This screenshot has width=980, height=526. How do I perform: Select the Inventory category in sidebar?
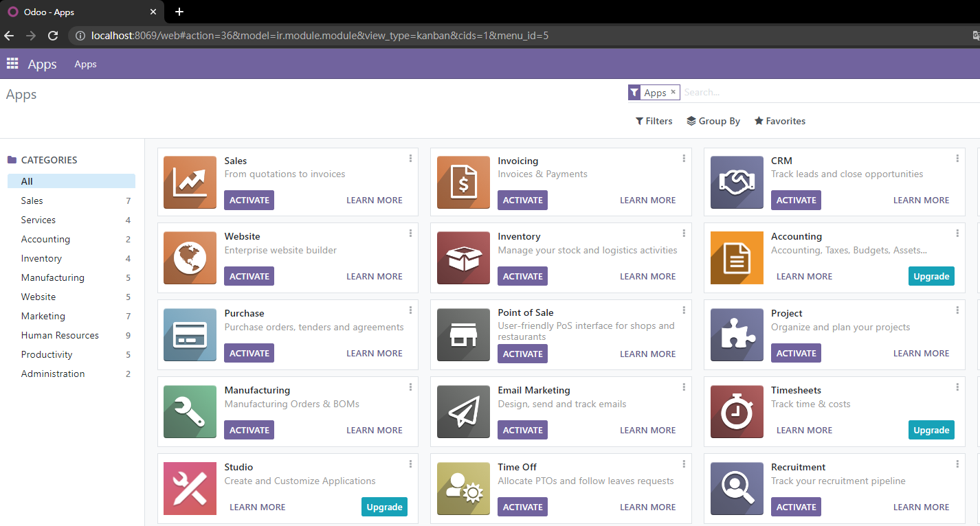click(x=71, y=258)
